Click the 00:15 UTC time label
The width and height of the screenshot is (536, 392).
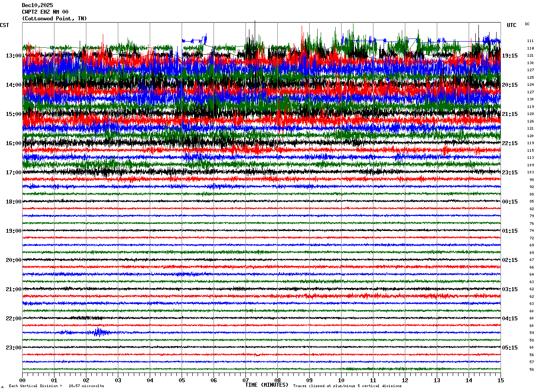point(510,202)
